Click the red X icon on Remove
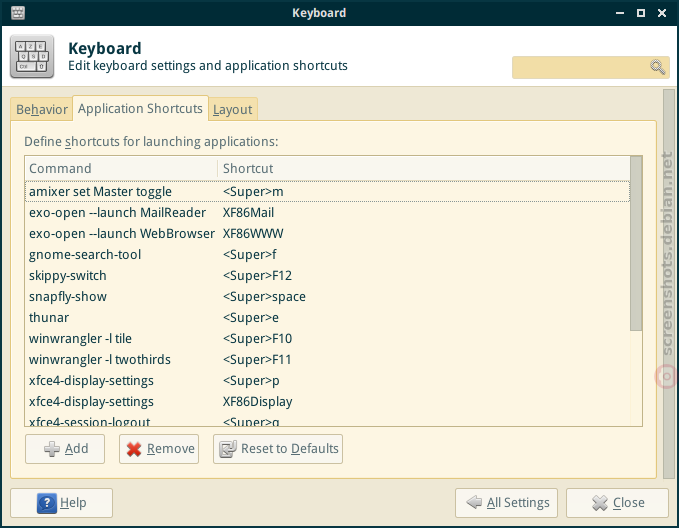The width and height of the screenshot is (679, 528). tap(134, 449)
